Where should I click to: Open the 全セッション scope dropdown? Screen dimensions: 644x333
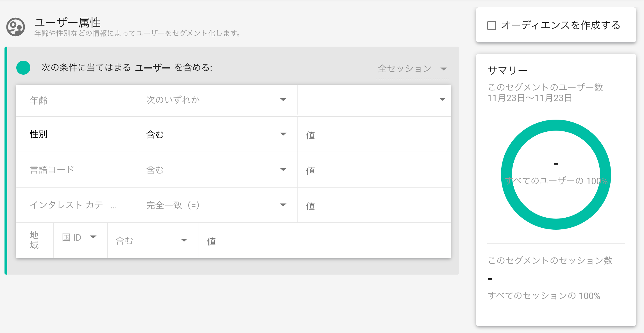pyautogui.click(x=412, y=69)
